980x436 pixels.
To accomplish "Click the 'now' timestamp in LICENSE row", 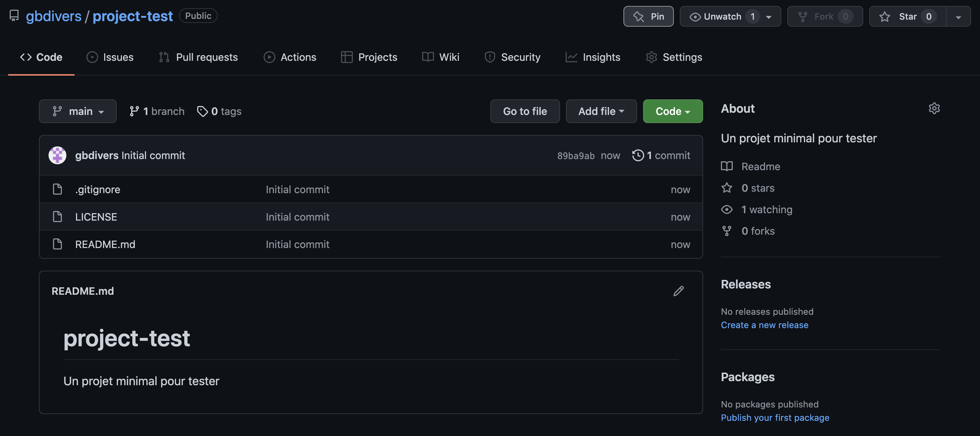I will pyautogui.click(x=680, y=217).
